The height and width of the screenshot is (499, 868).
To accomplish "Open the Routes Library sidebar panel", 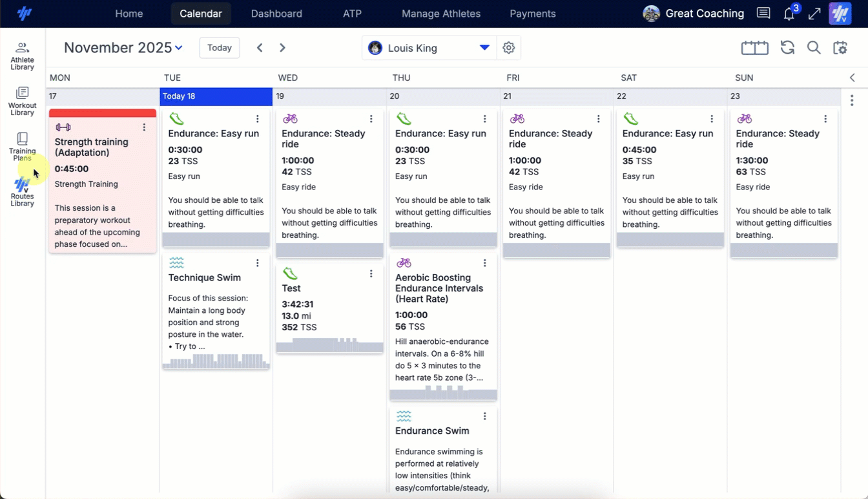I will point(22,192).
